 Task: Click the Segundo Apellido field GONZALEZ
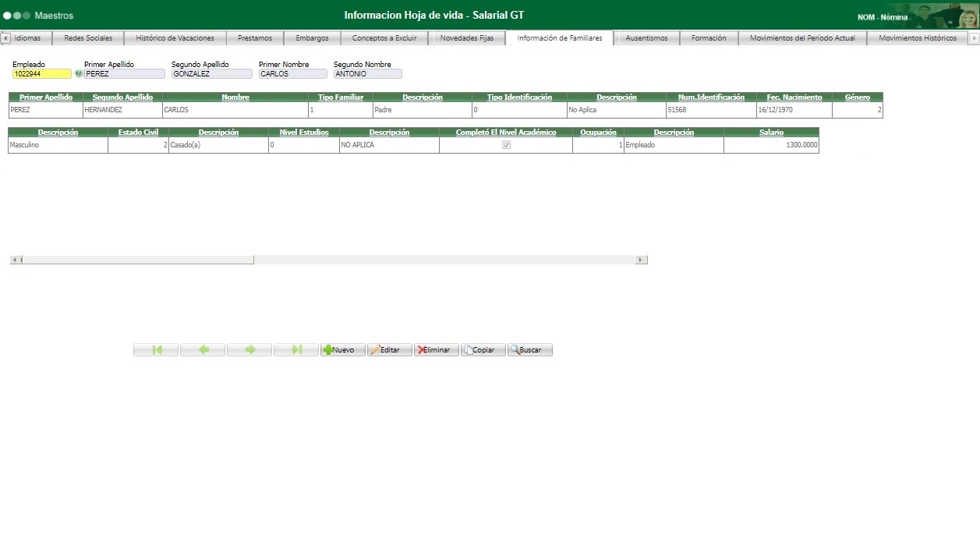212,74
